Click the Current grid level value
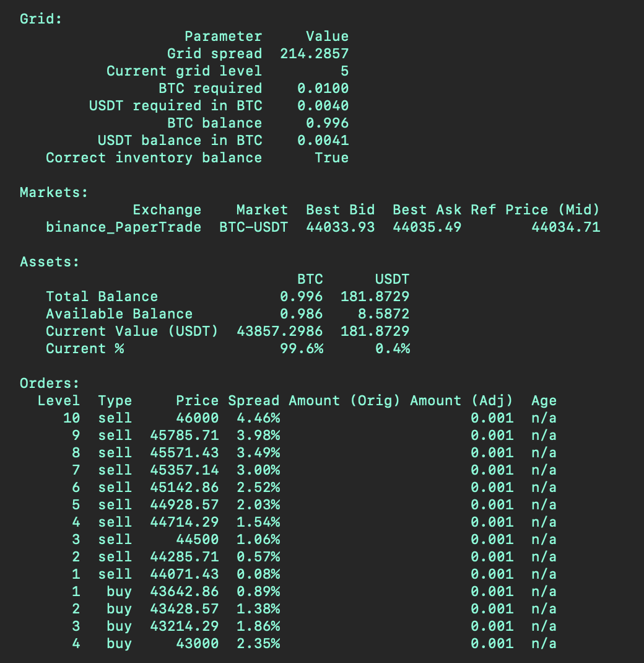 [x=344, y=71]
